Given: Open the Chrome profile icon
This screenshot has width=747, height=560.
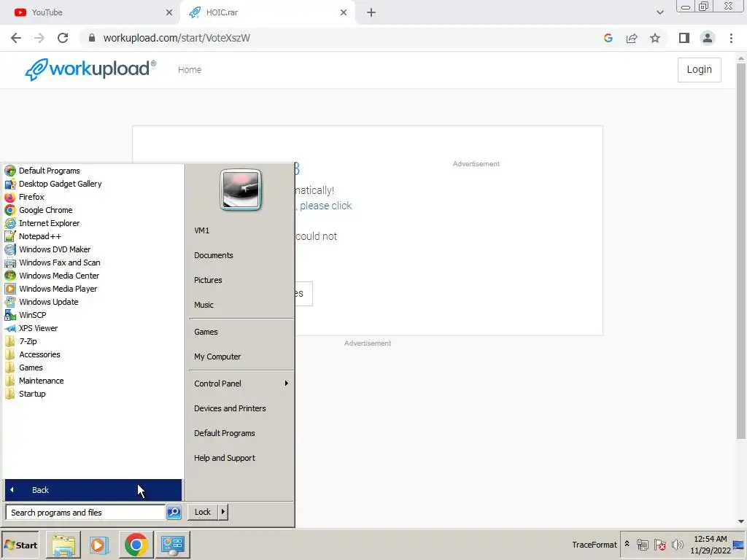Looking at the screenshot, I should coord(708,38).
